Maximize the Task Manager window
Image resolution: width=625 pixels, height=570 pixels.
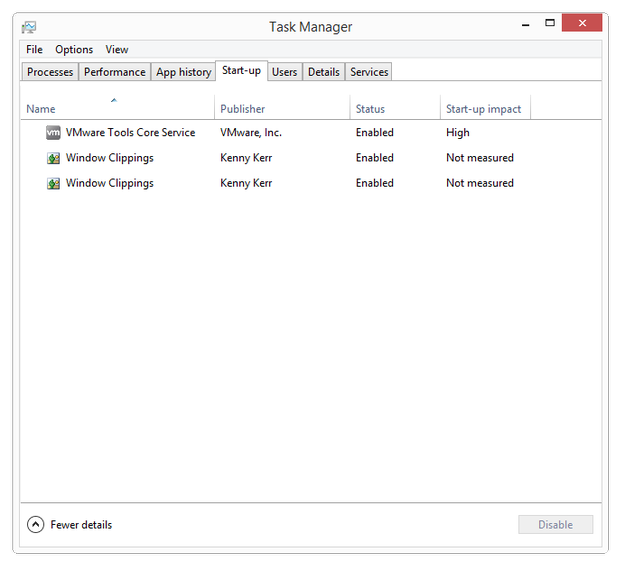(550, 23)
